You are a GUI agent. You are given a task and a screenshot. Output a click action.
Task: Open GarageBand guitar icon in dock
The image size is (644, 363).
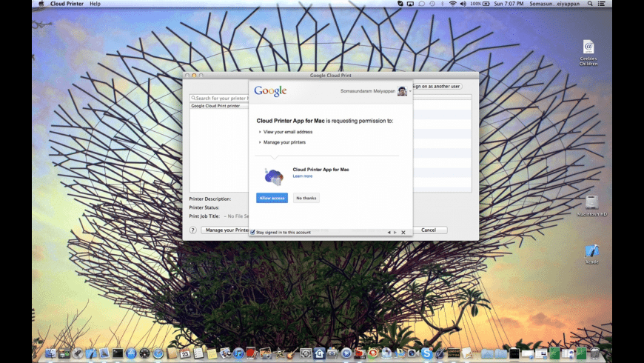pos(292,353)
